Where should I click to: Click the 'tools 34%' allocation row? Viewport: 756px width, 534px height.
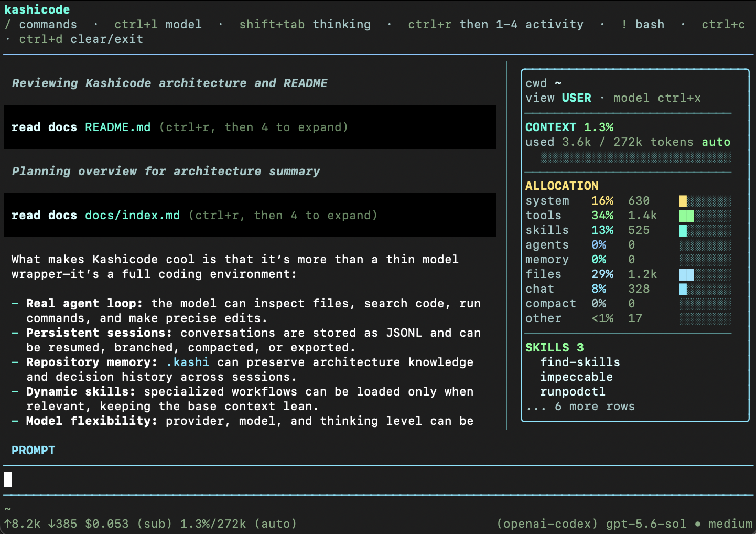point(628,215)
